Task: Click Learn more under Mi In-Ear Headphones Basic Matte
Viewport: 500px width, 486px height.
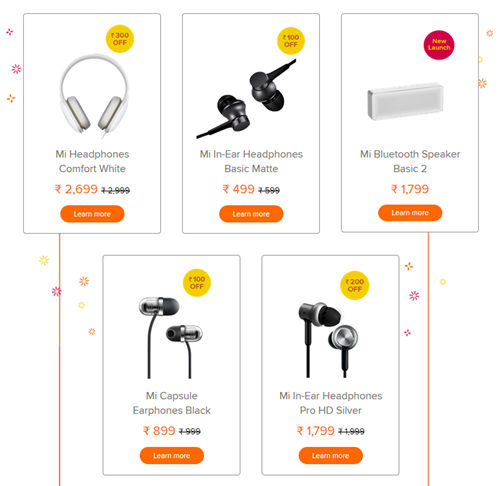Action: 251,214
